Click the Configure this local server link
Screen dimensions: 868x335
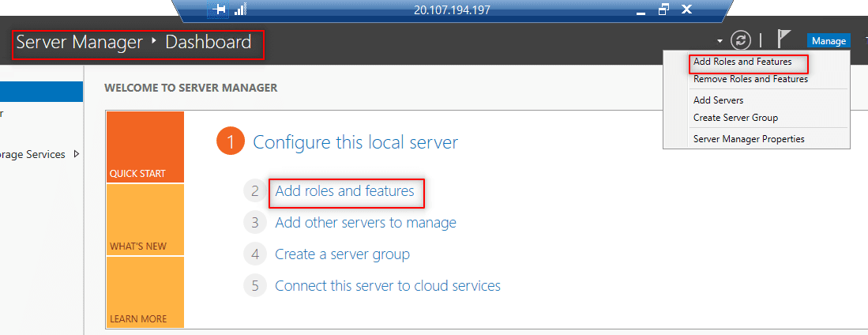pos(355,142)
